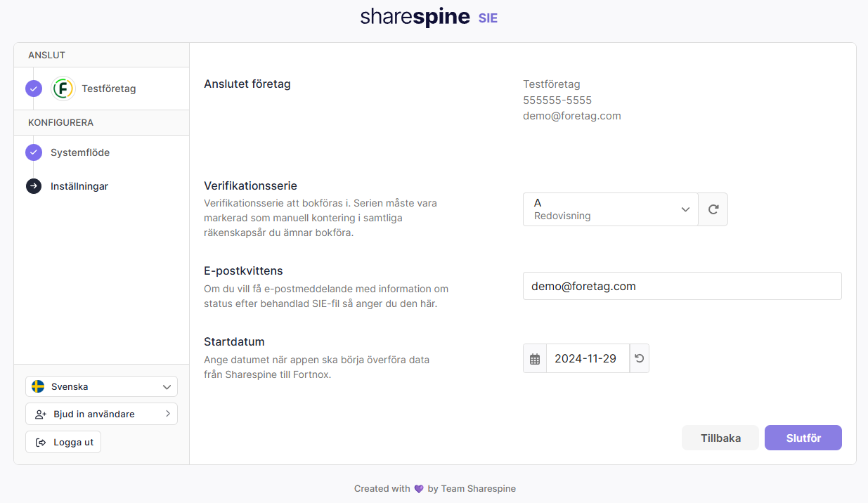The image size is (868, 503).
Task: Click the checkmark icon beside Systemflöde
Action: [x=34, y=152]
